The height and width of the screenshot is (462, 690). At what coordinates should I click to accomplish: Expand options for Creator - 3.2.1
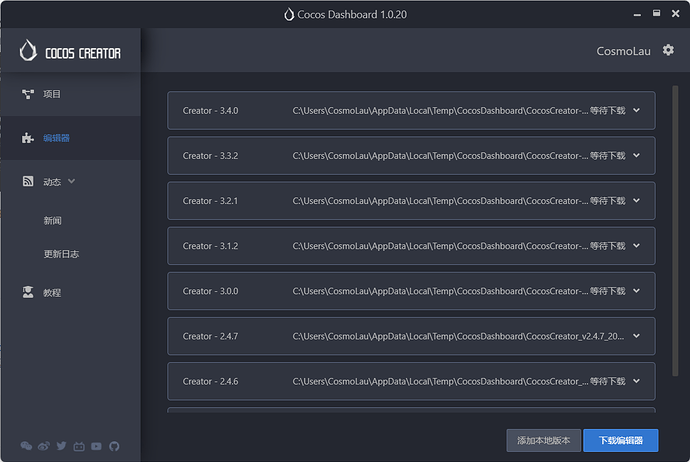(636, 201)
